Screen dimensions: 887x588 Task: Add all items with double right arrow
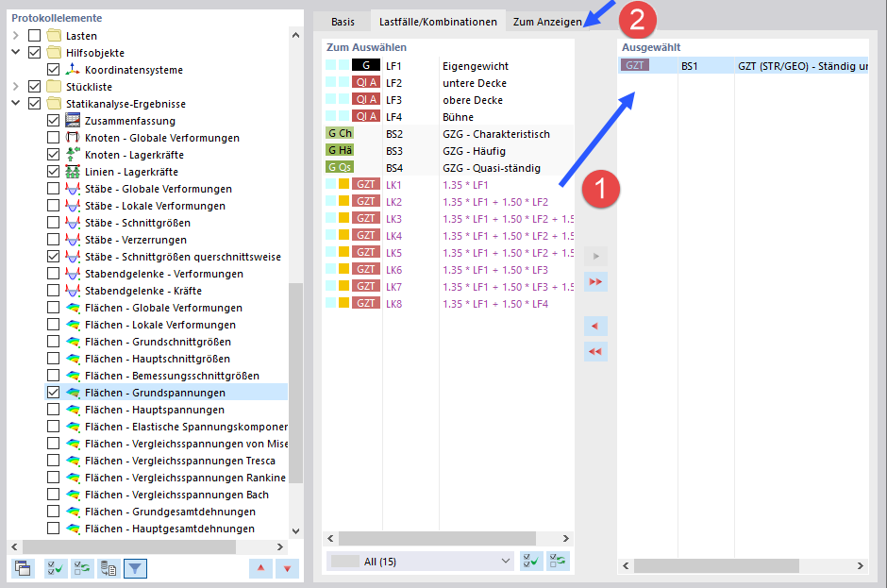(595, 282)
